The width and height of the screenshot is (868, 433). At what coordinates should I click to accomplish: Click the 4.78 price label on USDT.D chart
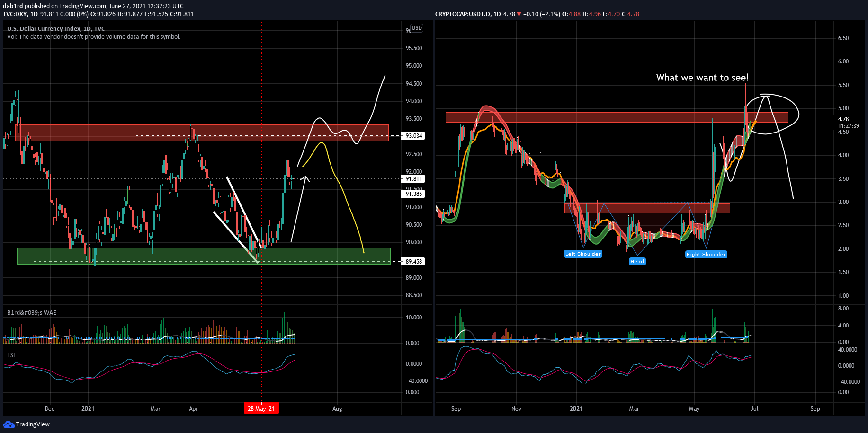tap(843, 119)
